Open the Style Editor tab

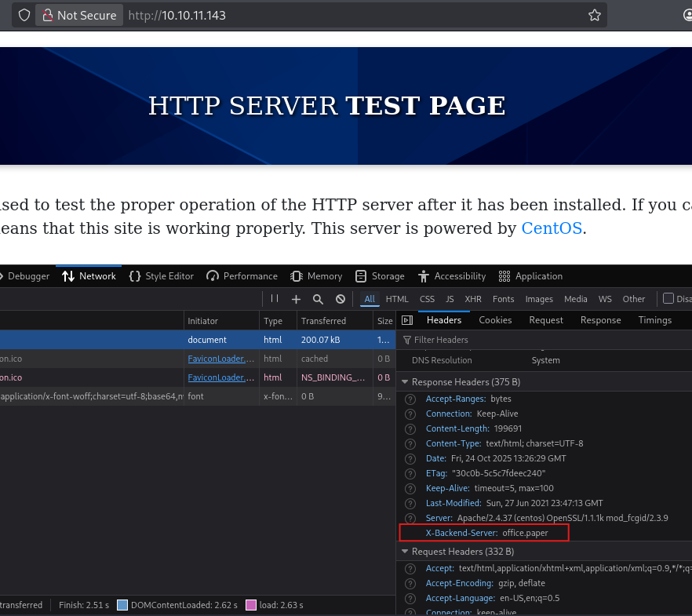(x=162, y=276)
